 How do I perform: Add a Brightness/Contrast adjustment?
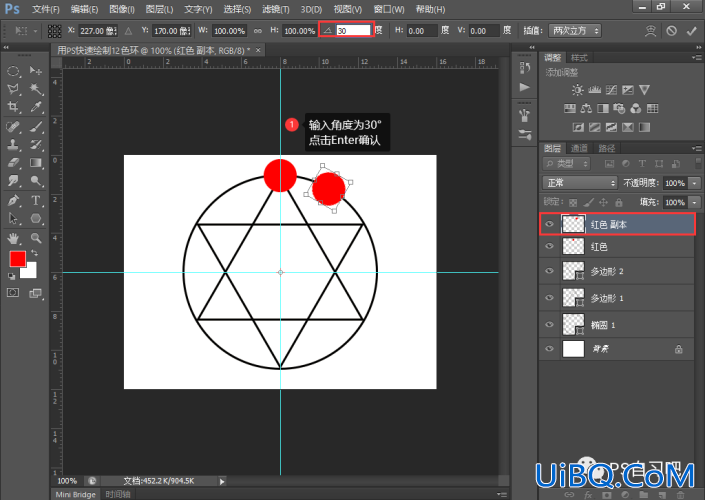(x=578, y=90)
